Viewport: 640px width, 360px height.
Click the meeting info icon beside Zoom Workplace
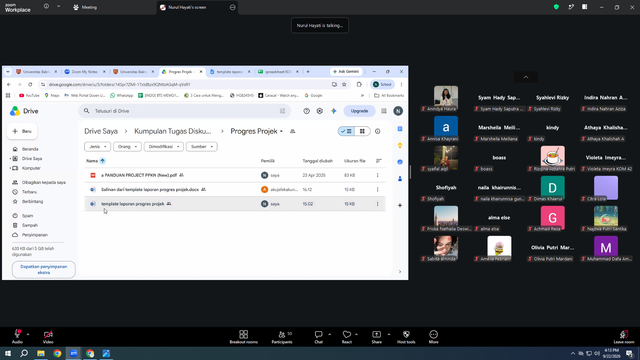[46, 7]
